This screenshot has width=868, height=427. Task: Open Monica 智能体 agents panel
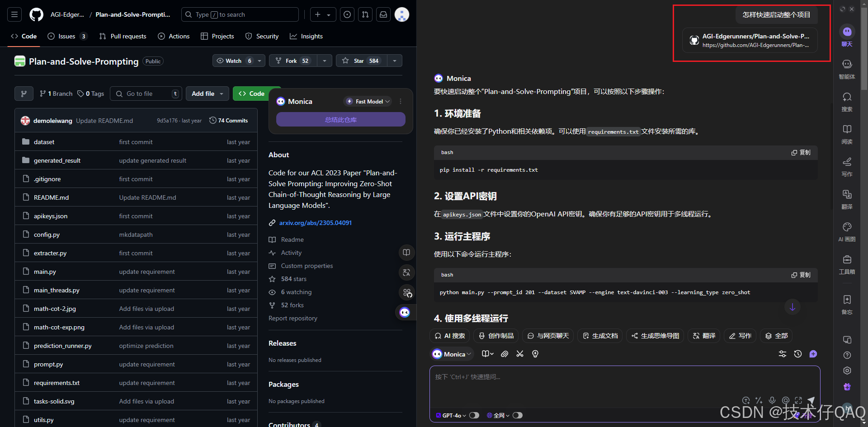847,69
